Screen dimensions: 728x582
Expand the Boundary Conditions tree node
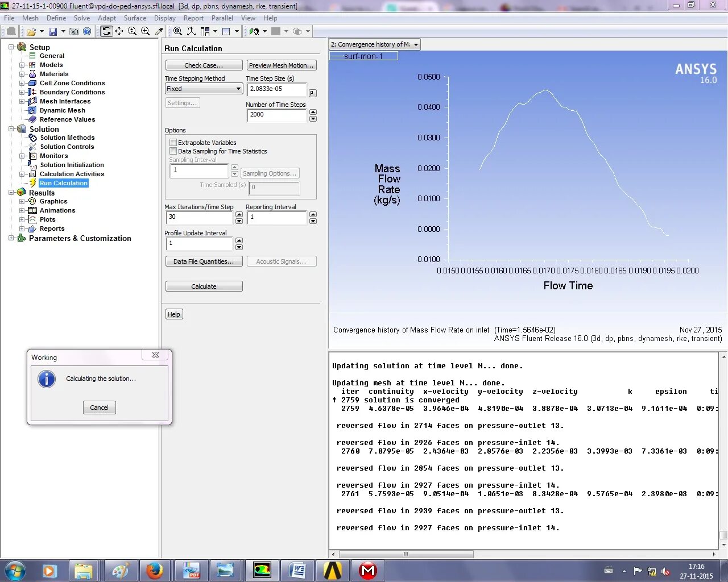coord(22,92)
